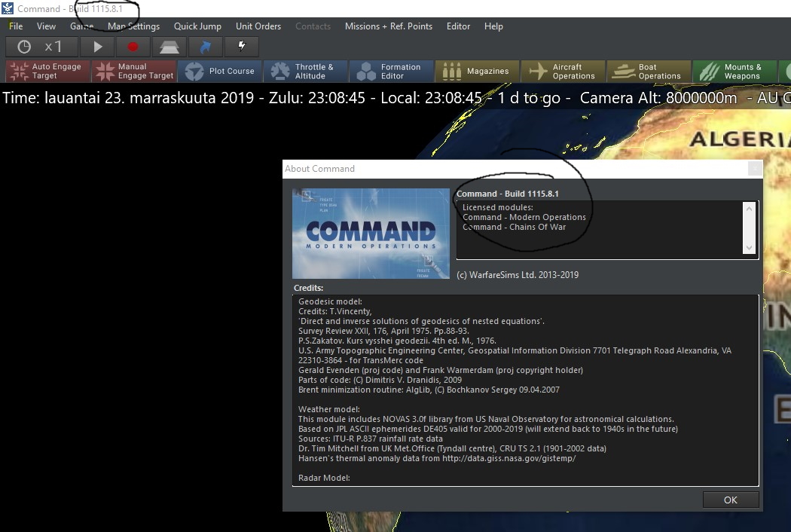Open the Throttle & Altitude panel
This screenshot has height=532, width=791.
[x=305, y=71]
